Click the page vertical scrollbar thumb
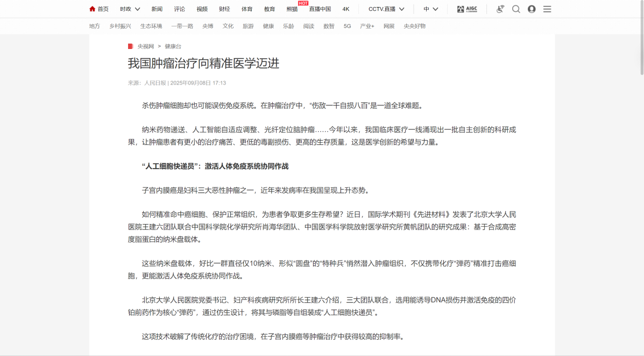The image size is (644, 356). (x=642, y=38)
